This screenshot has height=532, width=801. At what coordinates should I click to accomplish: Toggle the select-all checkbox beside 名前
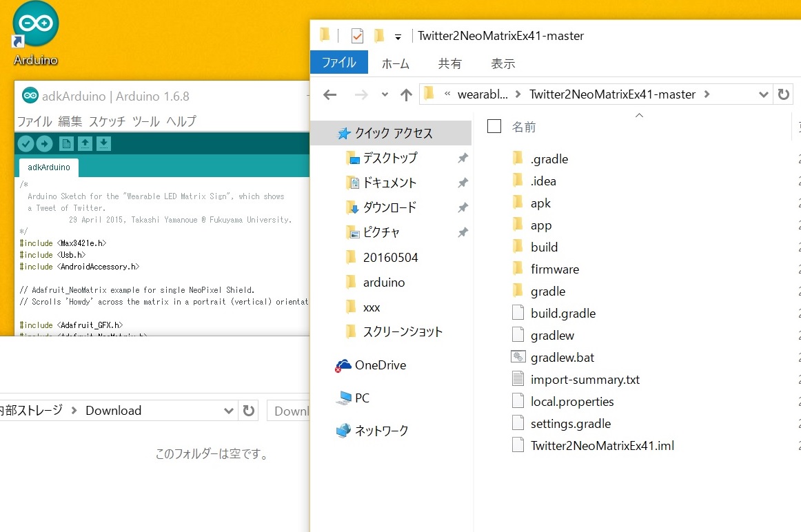494,126
